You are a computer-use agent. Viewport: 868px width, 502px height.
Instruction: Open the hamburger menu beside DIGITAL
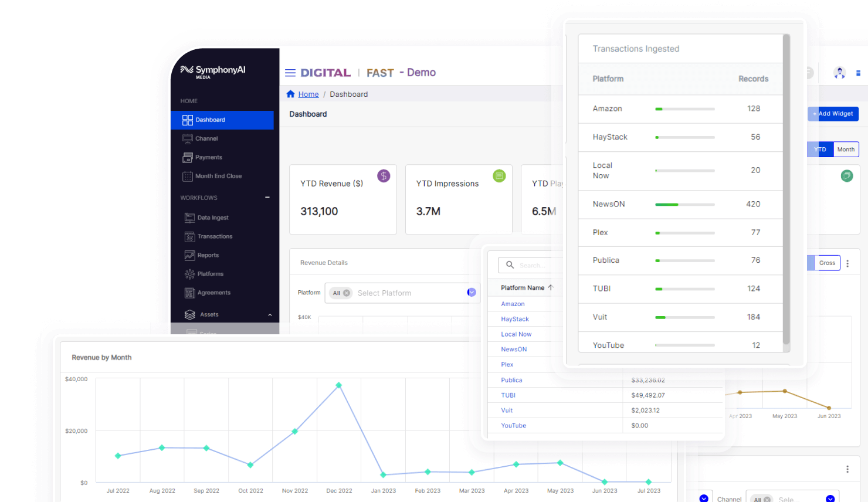[290, 73]
